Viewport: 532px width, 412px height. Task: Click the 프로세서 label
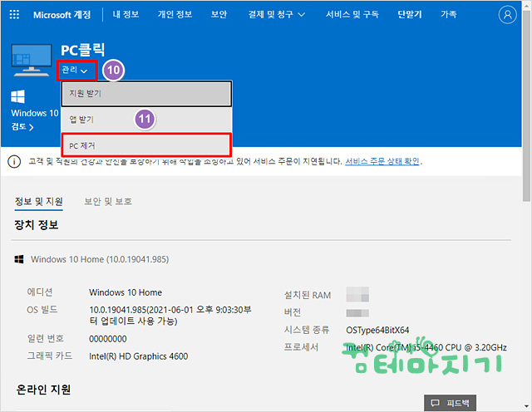point(301,347)
